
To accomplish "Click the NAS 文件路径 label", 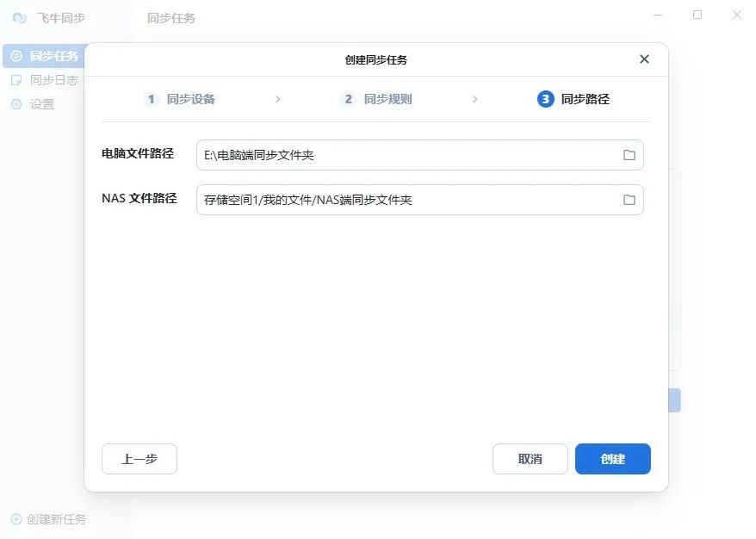I will tap(139, 198).
